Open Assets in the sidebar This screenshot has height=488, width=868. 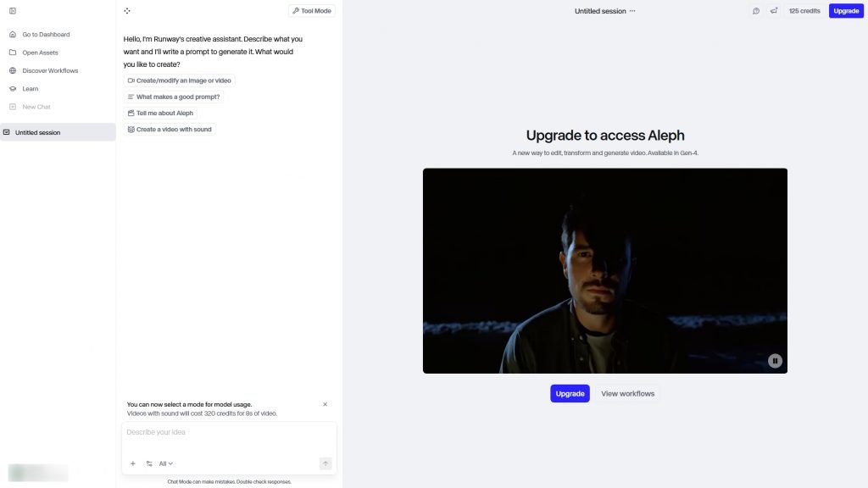point(40,53)
